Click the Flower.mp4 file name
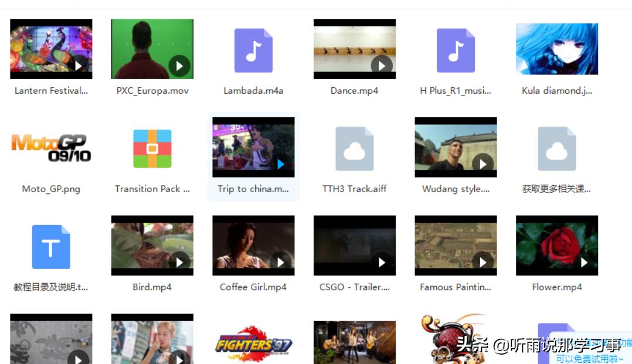This screenshot has height=364, width=632. 557,287
